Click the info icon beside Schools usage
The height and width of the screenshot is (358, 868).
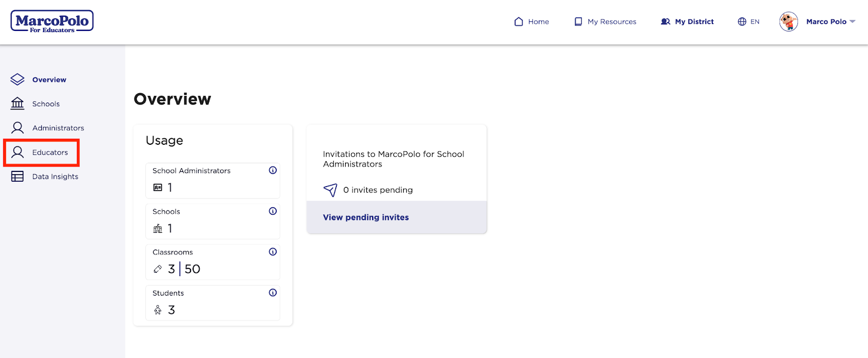tap(273, 211)
